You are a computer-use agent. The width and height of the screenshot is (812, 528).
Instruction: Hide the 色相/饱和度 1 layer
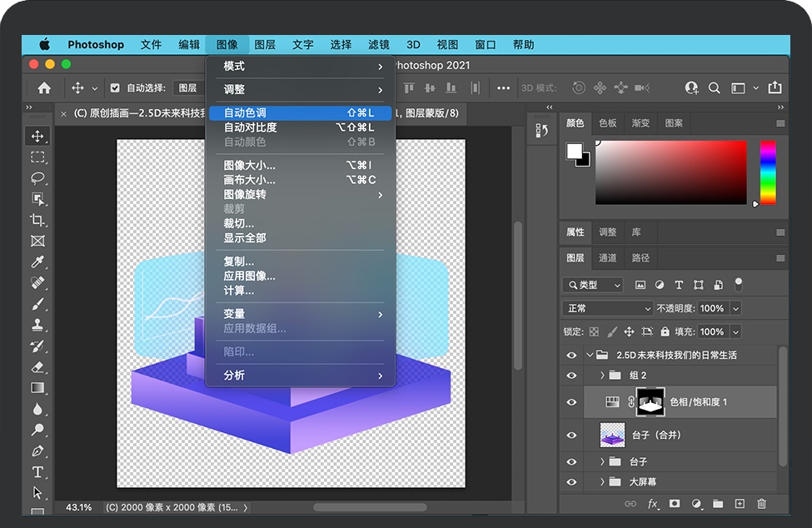571,401
